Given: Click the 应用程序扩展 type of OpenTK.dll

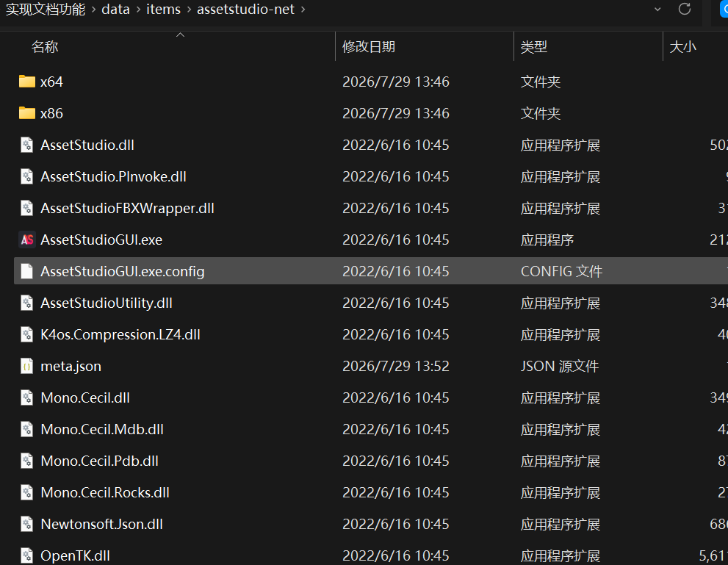Looking at the screenshot, I should pyautogui.click(x=561, y=555).
